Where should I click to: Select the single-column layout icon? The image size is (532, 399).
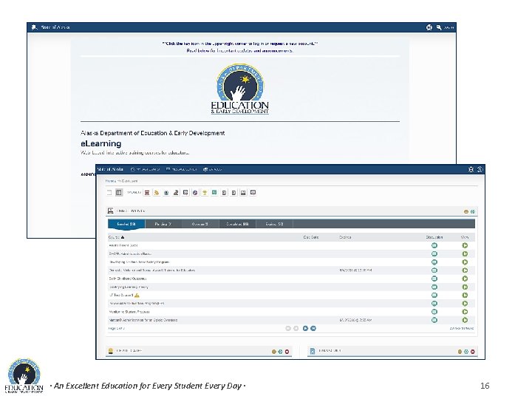tap(109, 192)
